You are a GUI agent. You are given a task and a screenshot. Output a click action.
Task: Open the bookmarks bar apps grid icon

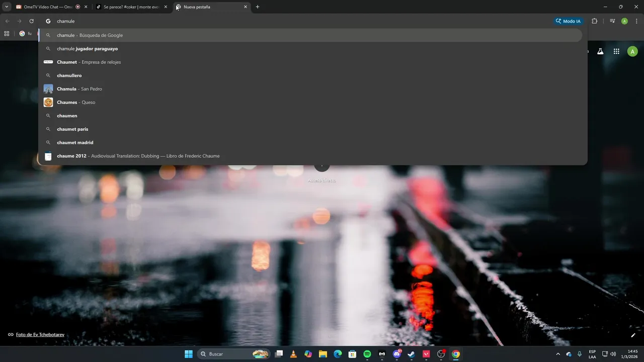pyautogui.click(x=7, y=34)
